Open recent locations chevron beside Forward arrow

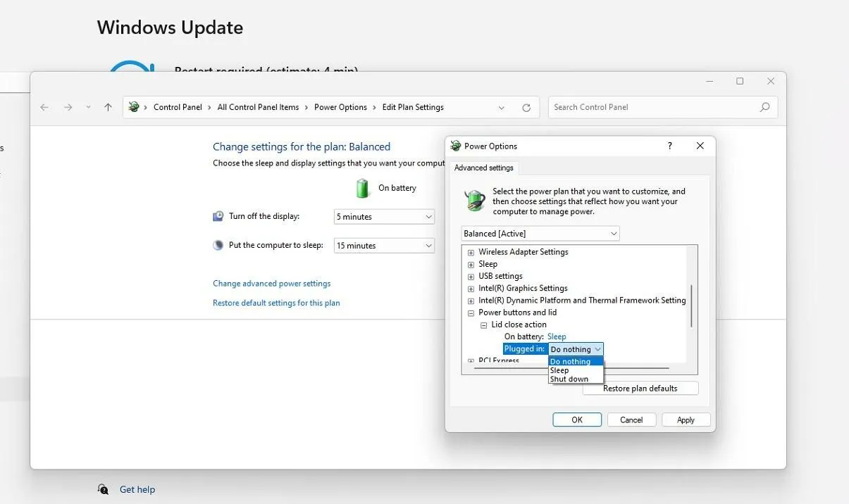pyautogui.click(x=88, y=107)
